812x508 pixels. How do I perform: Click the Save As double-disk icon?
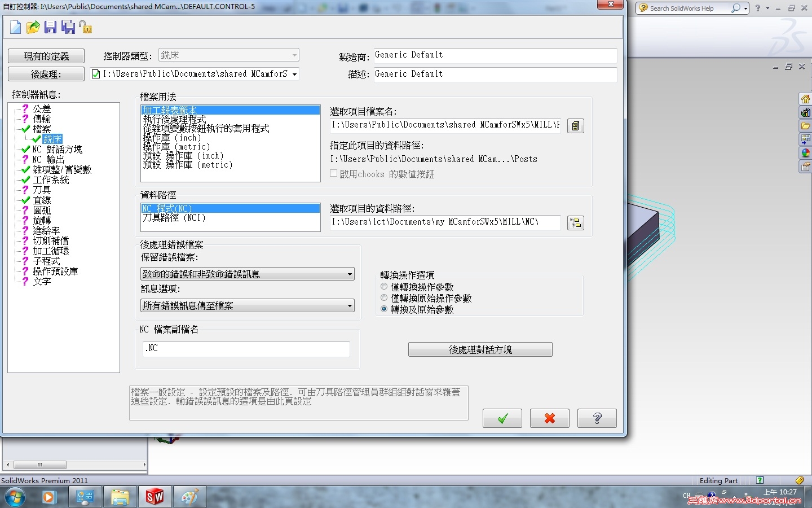click(x=68, y=27)
